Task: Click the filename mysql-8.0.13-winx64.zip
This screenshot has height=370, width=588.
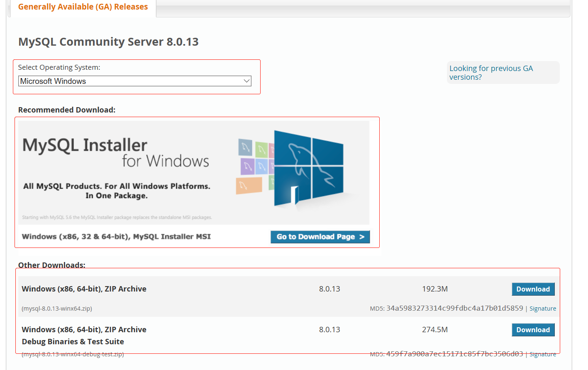Action: tap(56, 309)
